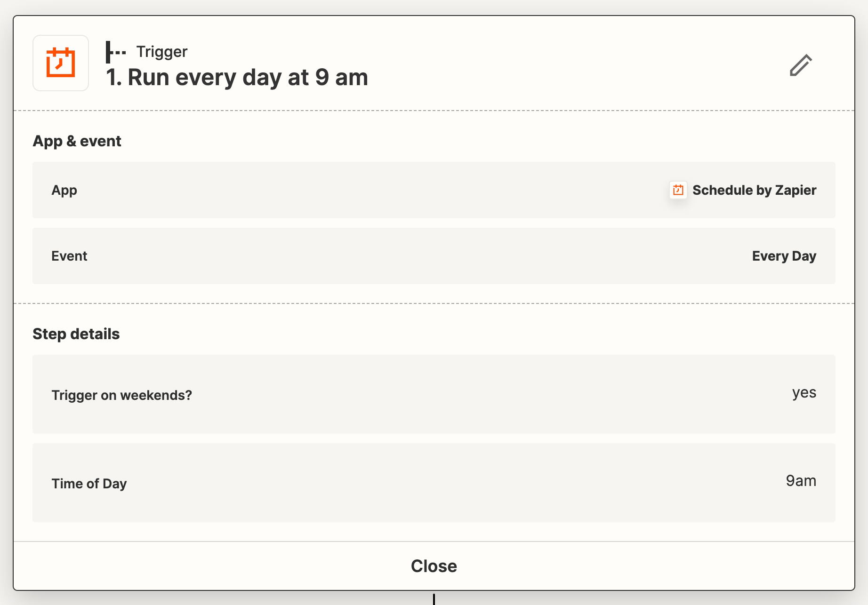Select the Event row
Viewport: 868px width, 605px height.
click(x=434, y=256)
